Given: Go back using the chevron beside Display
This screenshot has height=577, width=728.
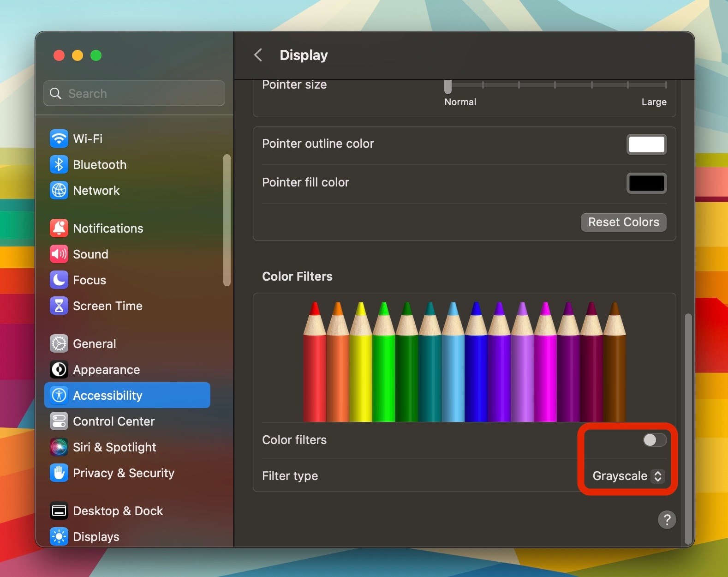Looking at the screenshot, I should tap(258, 55).
